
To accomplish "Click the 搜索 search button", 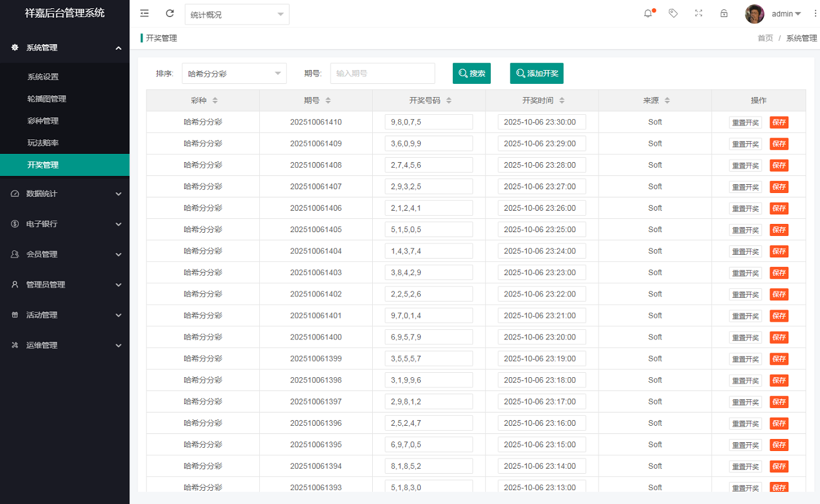I will [471, 73].
